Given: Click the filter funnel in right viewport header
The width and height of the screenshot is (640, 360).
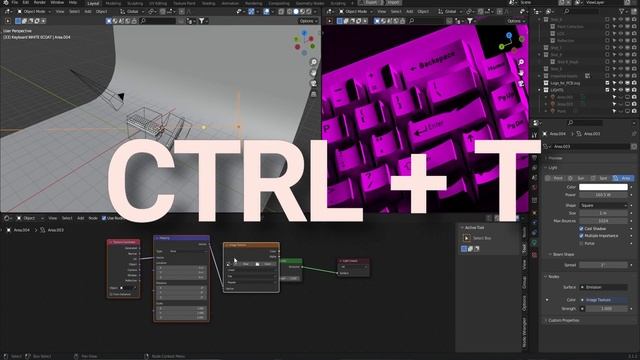Looking at the screenshot, I should (x=470, y=21).
